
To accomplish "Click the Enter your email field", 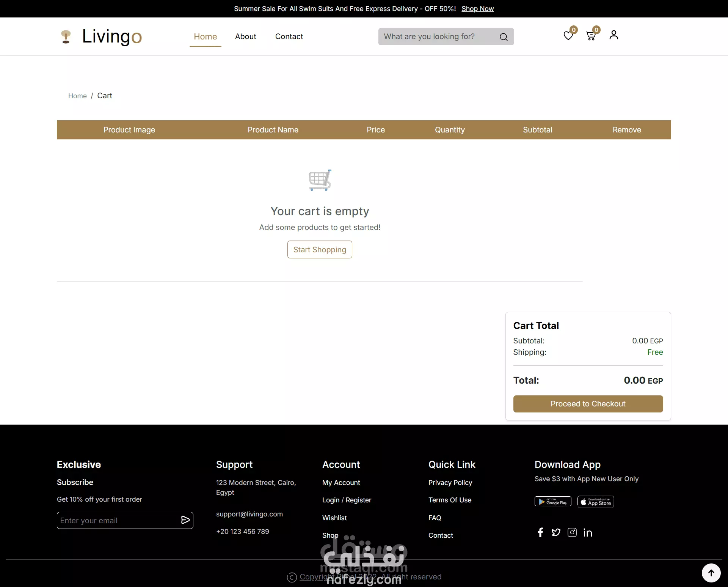I will [118, 521].
